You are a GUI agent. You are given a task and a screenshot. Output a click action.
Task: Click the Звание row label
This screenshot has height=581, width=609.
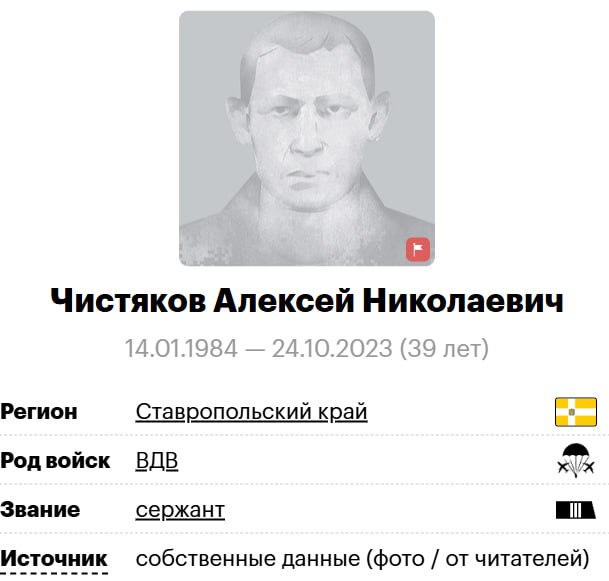40,510
